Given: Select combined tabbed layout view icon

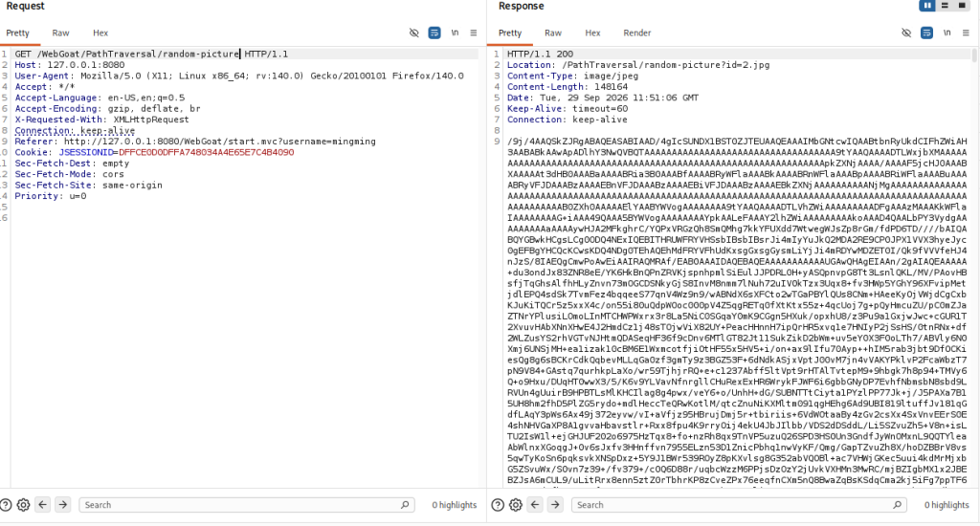Looking at the screenshot, I should click(x=963, y=6).
